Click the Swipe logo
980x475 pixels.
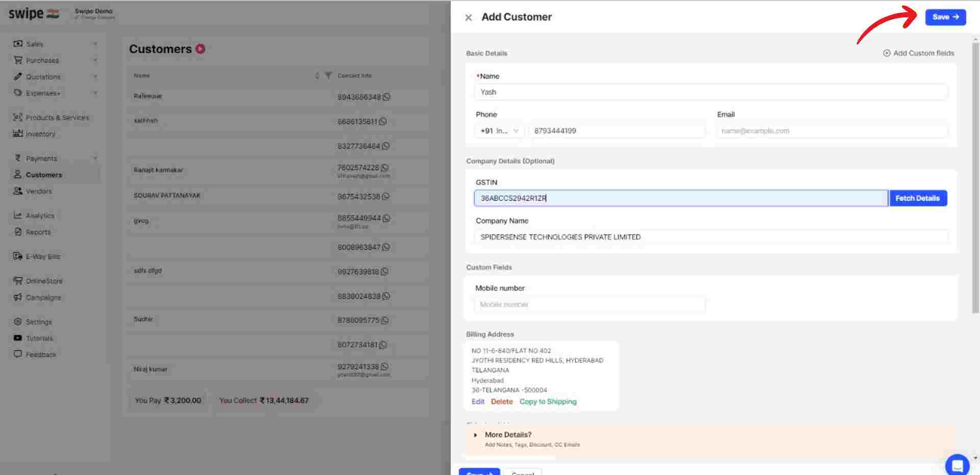click(34, 14)
